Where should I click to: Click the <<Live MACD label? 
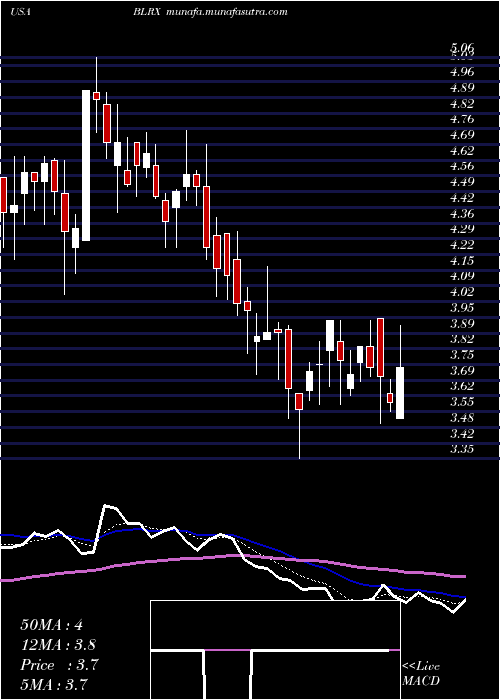pos(421,674)
